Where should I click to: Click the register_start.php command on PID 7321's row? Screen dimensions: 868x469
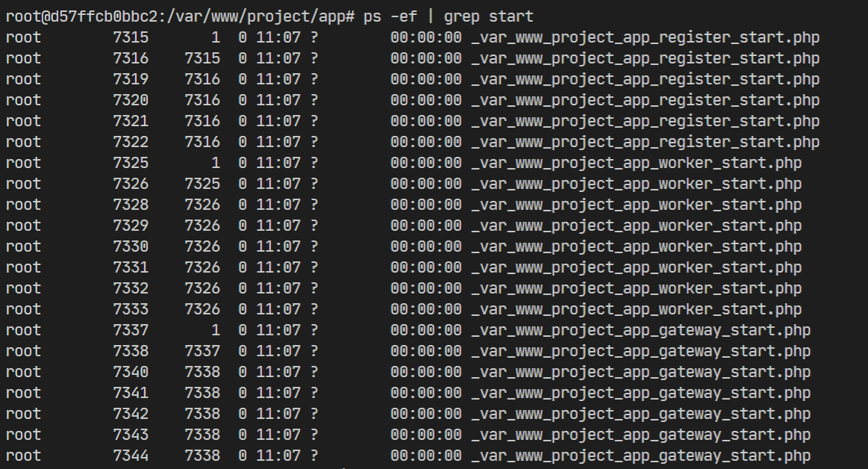tap(645, 121)
